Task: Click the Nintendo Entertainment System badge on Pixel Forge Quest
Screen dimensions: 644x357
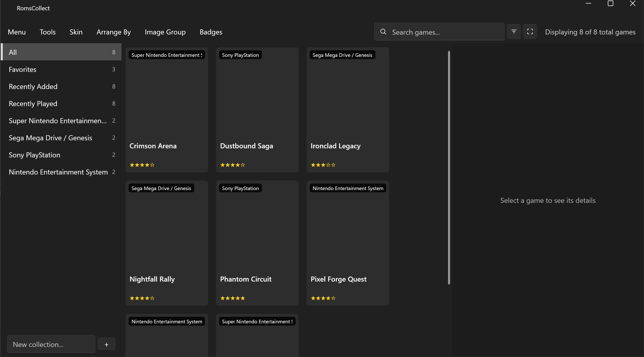Action: 348,188
